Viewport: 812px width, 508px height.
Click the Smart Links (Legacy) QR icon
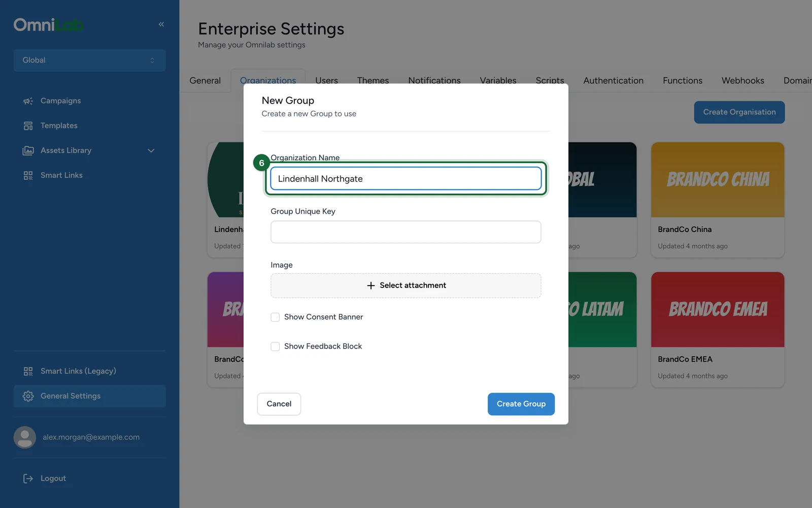pos(28,371)
